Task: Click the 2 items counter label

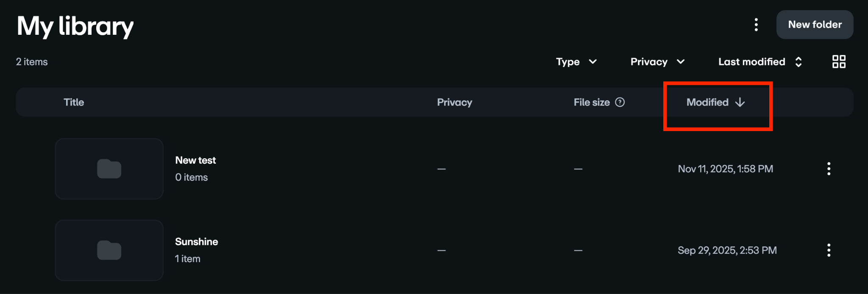Action: point(31,62)
